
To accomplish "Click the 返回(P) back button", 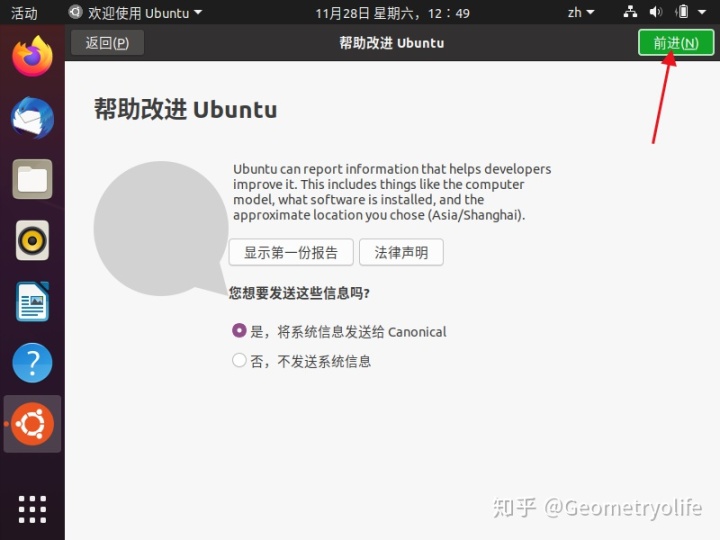I will [107, 43].
